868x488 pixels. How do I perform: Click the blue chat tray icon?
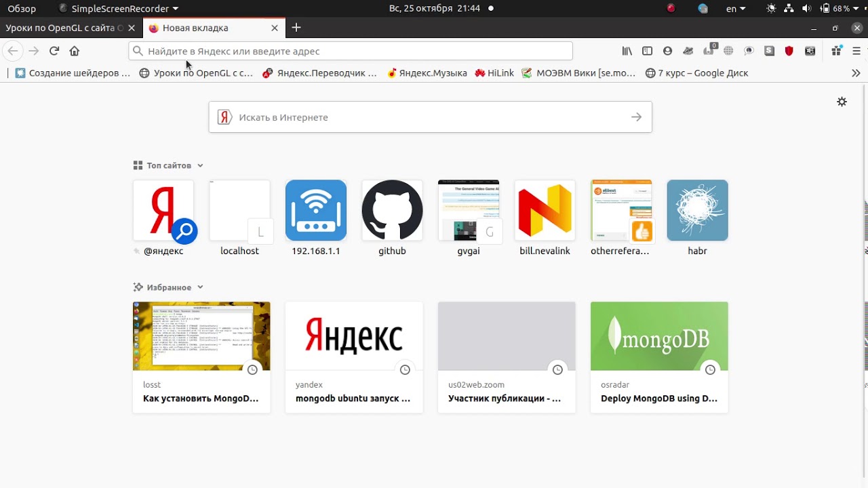[x=703, y=9]
